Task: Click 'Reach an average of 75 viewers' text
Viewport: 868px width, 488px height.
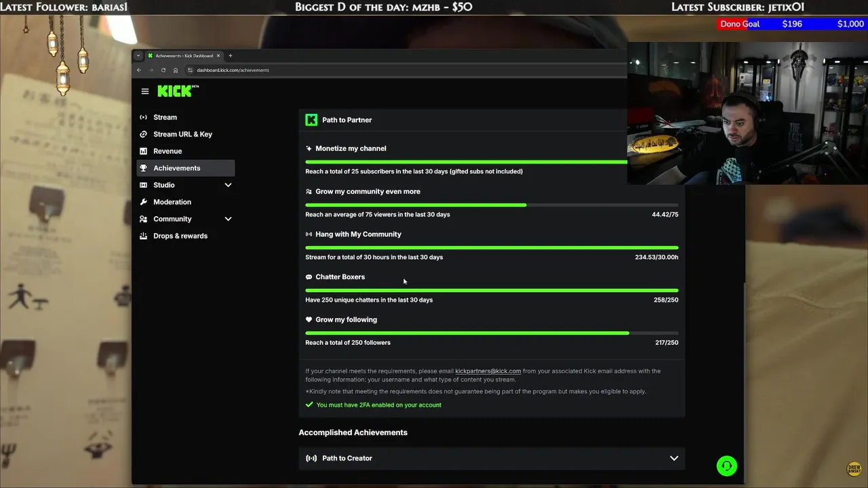Action: [x=378, y=214]
